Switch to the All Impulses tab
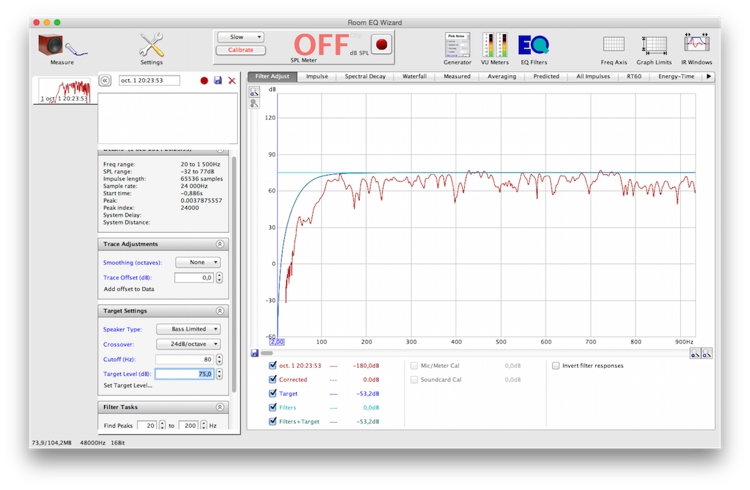The image size is (750, 490). [593, 76]
